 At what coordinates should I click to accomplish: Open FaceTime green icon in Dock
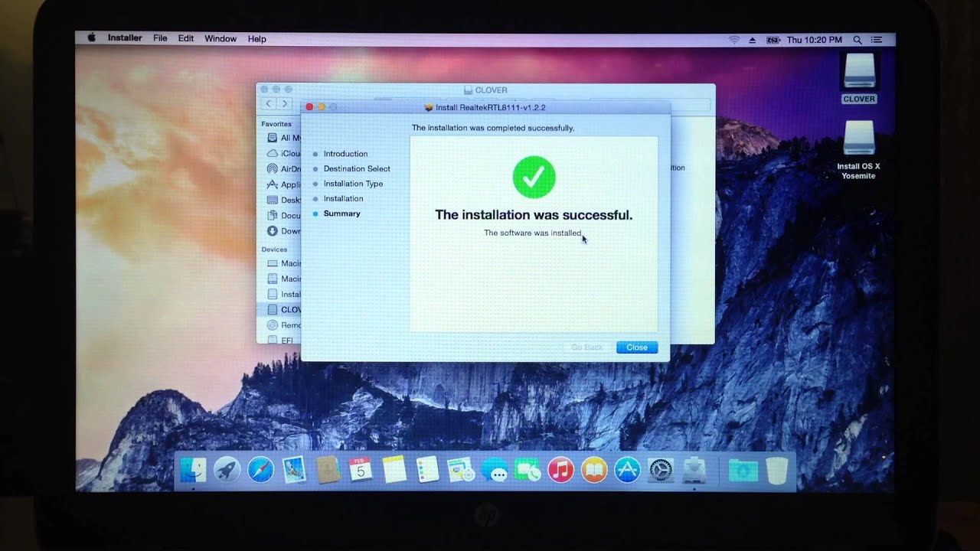point(528,470)
